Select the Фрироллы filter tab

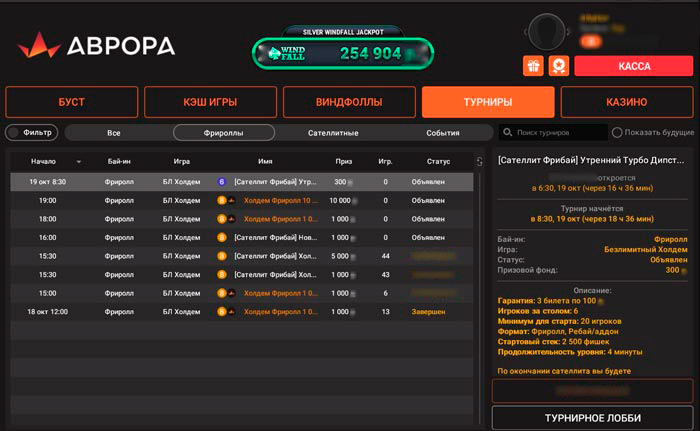pyautogui.click(x=224, y=133)
